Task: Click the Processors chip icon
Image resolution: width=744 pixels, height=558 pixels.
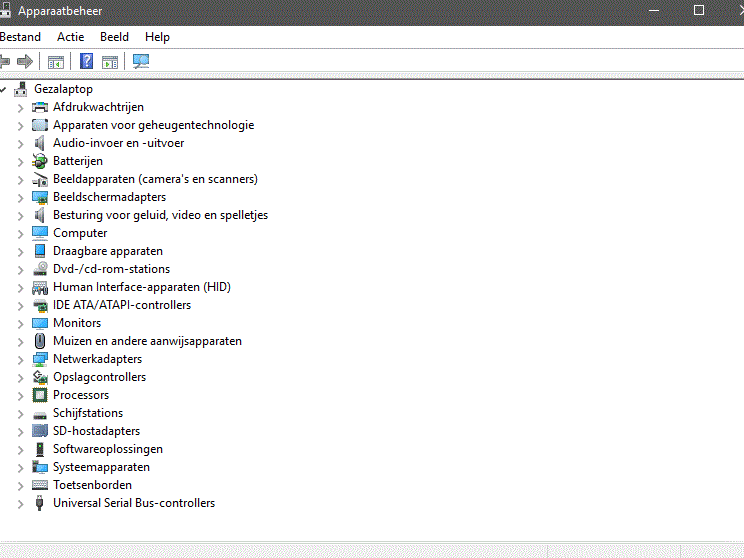Action: pyautogui.click(x=40, y=395)
